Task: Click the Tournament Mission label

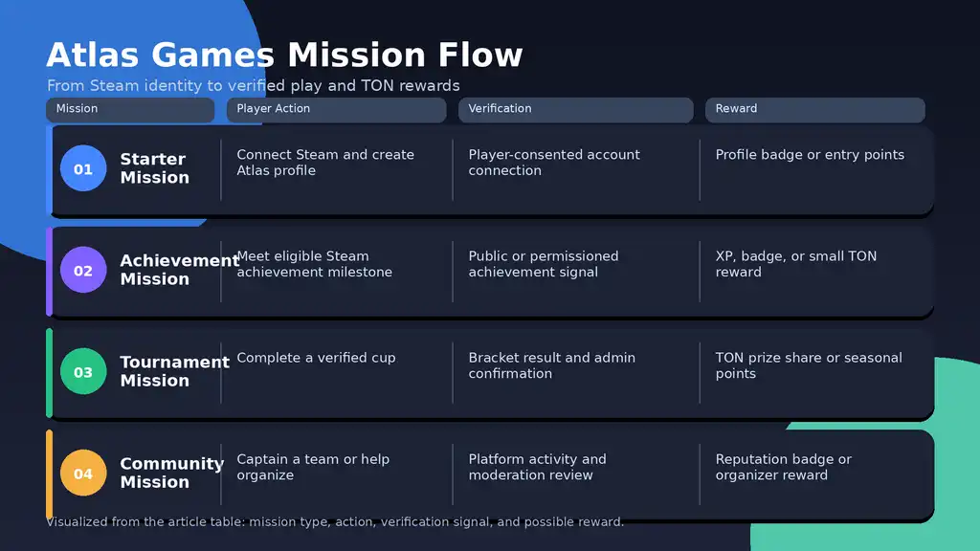Action: [x=174, y=371]
